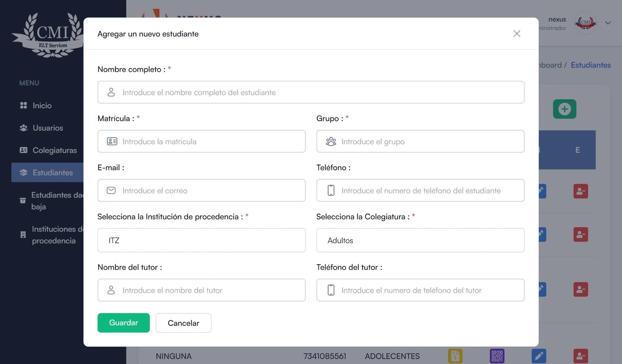Select Colegiaturas from the sidebar menu
This screenshot has height=364, width=622.
coord(54,150)
